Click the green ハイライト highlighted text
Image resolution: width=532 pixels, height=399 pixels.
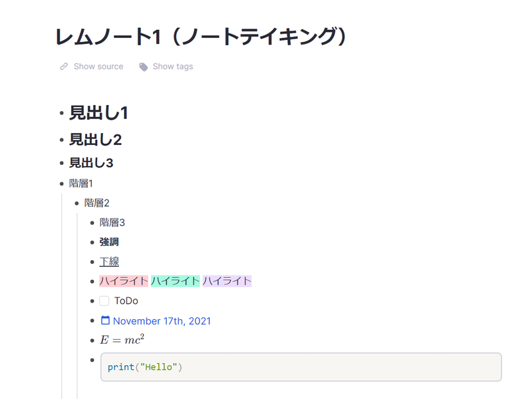coord(174,281)
